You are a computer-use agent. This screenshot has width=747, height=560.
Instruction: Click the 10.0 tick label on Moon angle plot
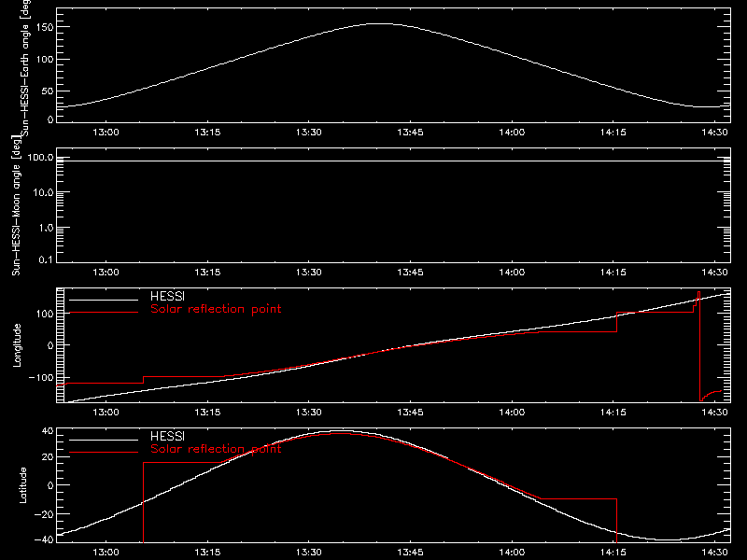point(43,193)
